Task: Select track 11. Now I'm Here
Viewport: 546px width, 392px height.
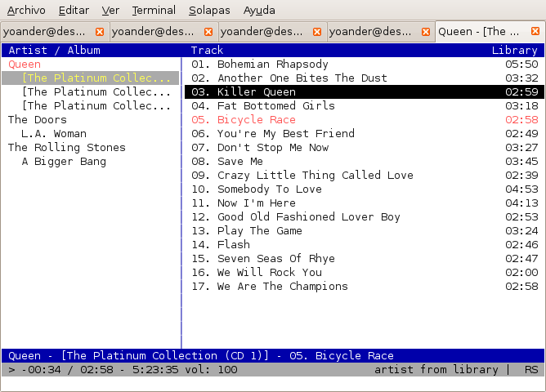Action: (365, 203)
